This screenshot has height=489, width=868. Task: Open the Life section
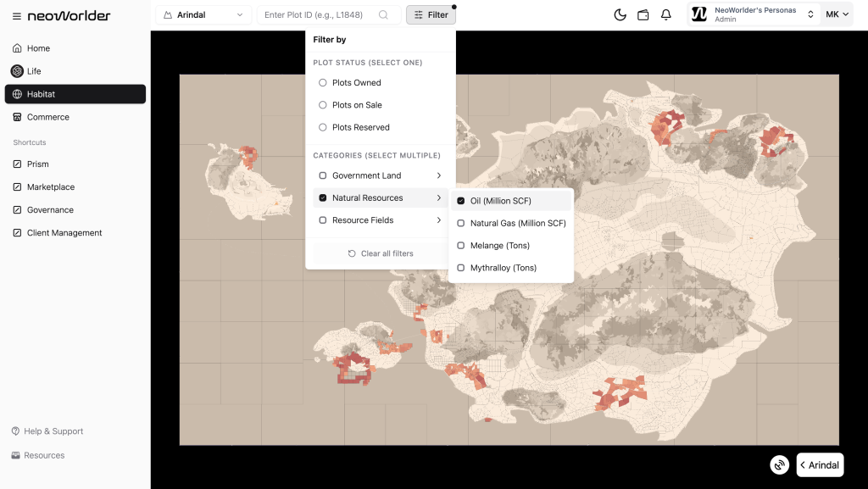(75, 71)
